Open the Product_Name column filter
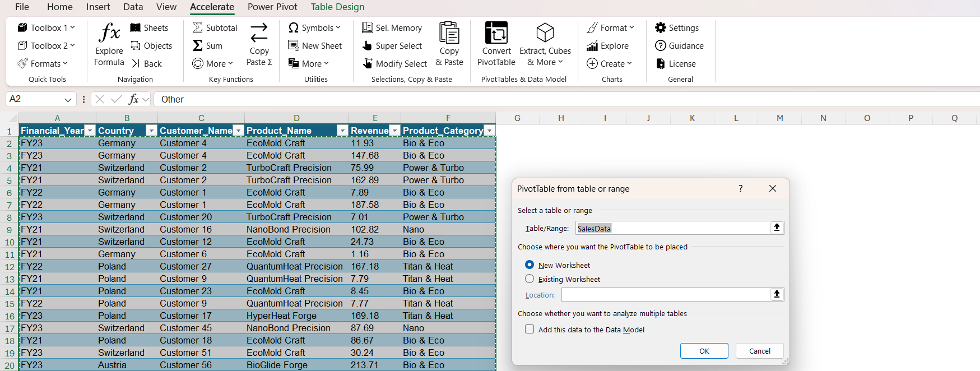 point(342,131)
